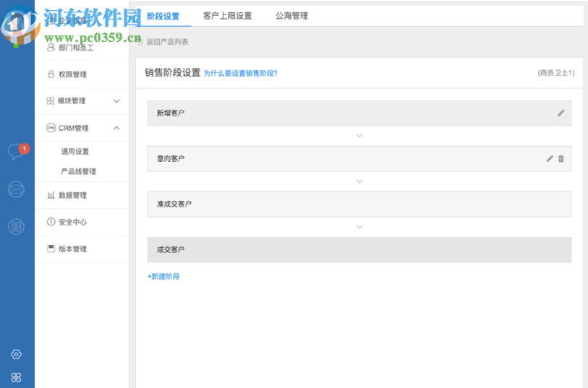Click the chevron below 意向客户 stage

pos(359,181)
